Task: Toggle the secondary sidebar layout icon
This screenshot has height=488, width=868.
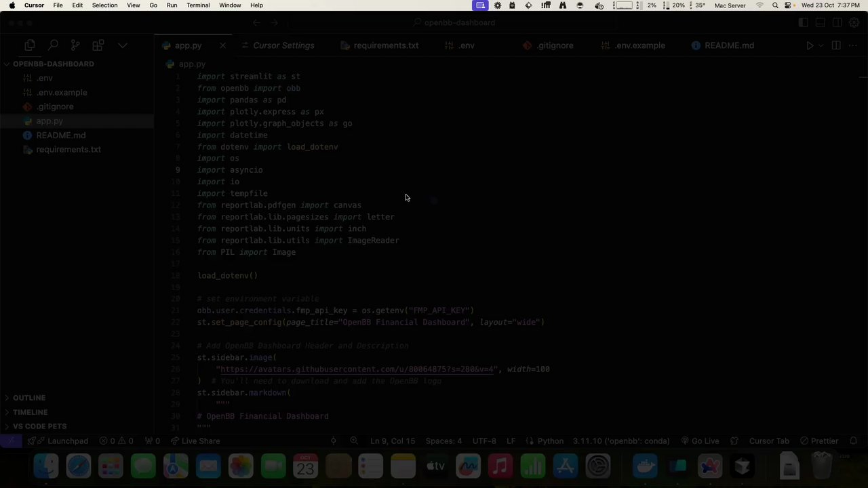Action: (x=837, y=22)
